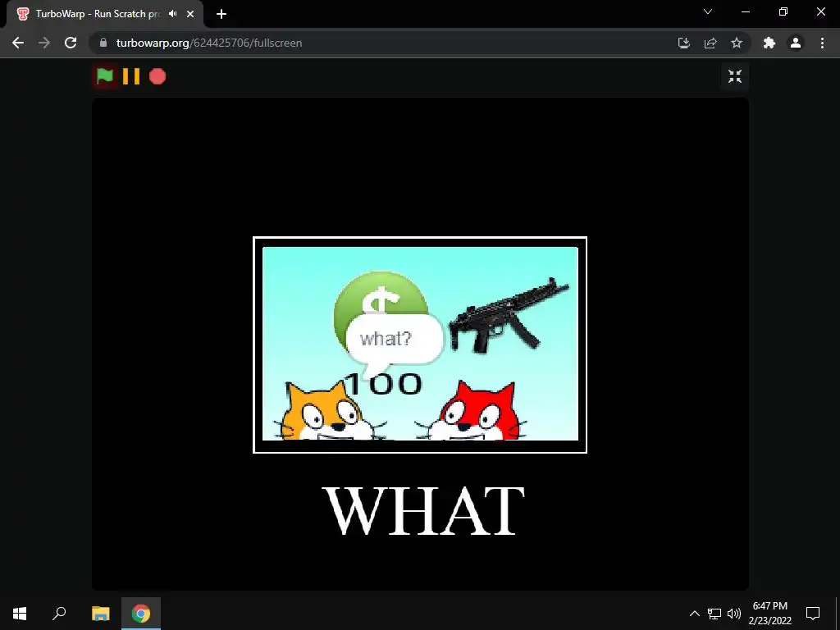Install app using address bar install icon
Viewport: 840px width, 630px height.
click(x=684, y=43)
